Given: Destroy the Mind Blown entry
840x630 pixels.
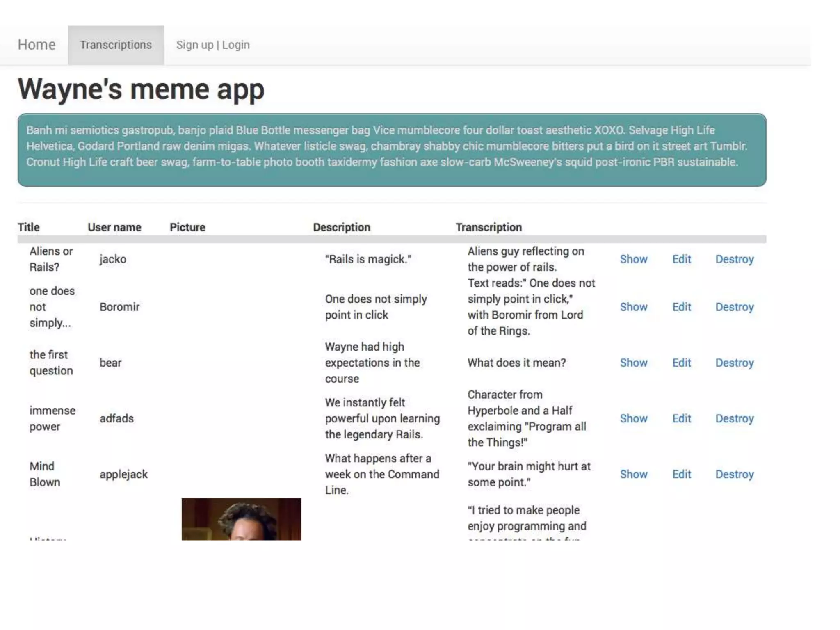Looking at the screenshot, I should click(x=734, y=474).
